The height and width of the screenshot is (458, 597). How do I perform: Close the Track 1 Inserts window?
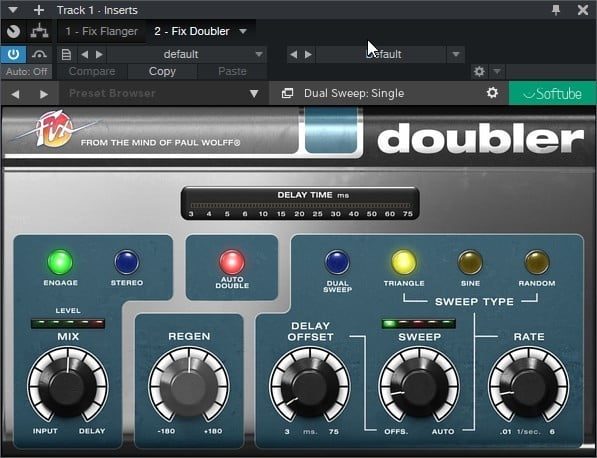pos(583,10)
